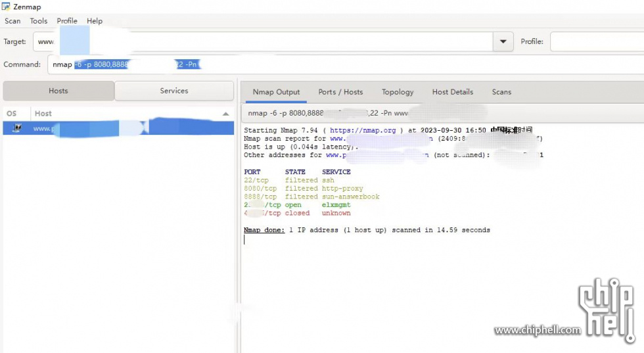Image resolution: width=644 pixels, height=353 pixels.
Task: Open the Profile menu
Action: tap(67, 21)
